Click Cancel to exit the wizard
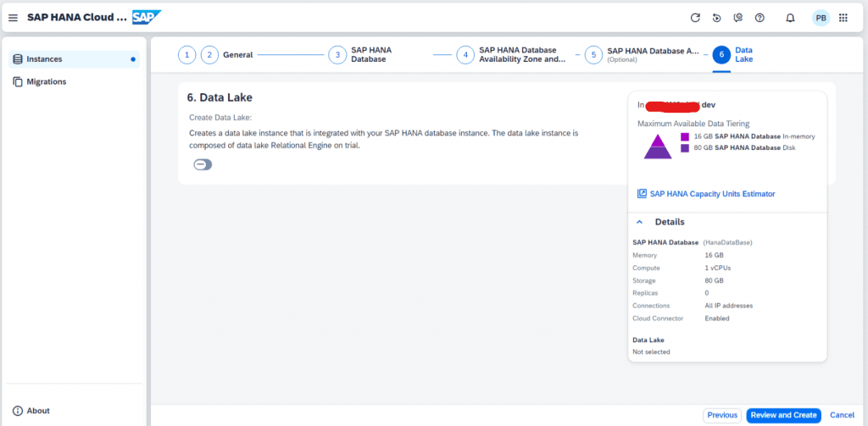868x426 pixels. click(842, 415)
